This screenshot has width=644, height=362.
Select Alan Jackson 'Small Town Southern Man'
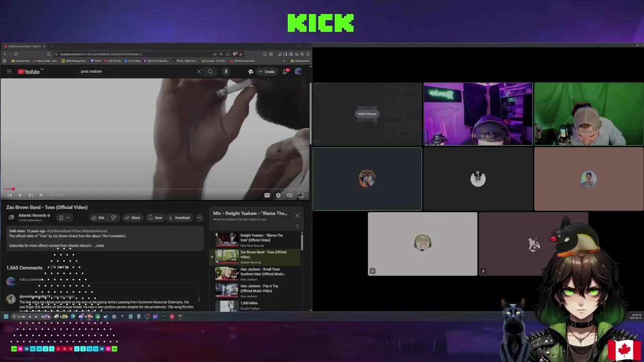[256, 274]
